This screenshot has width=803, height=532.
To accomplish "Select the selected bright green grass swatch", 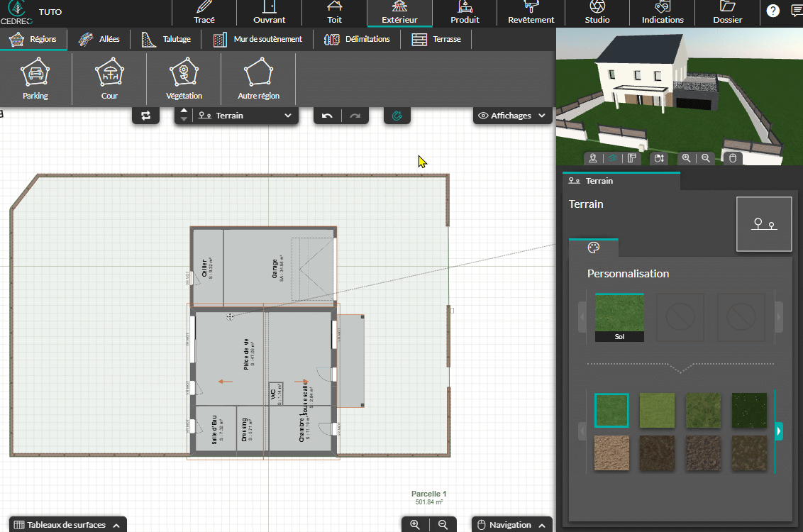I will (x=611, y=410).
